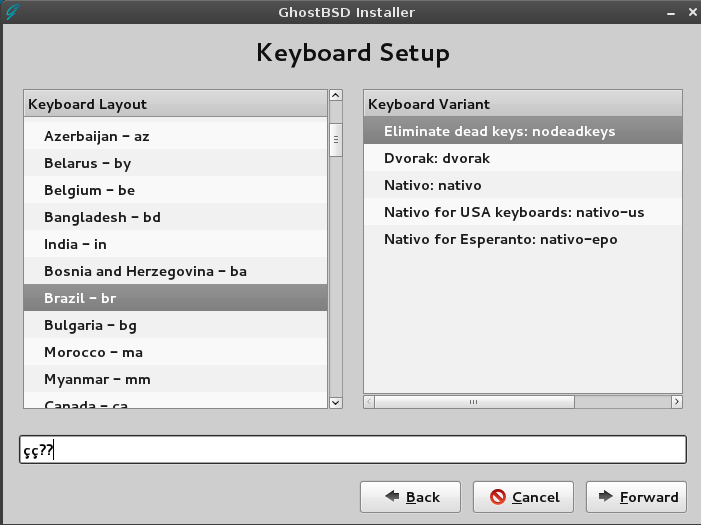Select Nativo for Esperanto variant
The width and height of the screenshot is (701, 525).
click(523, 239)
